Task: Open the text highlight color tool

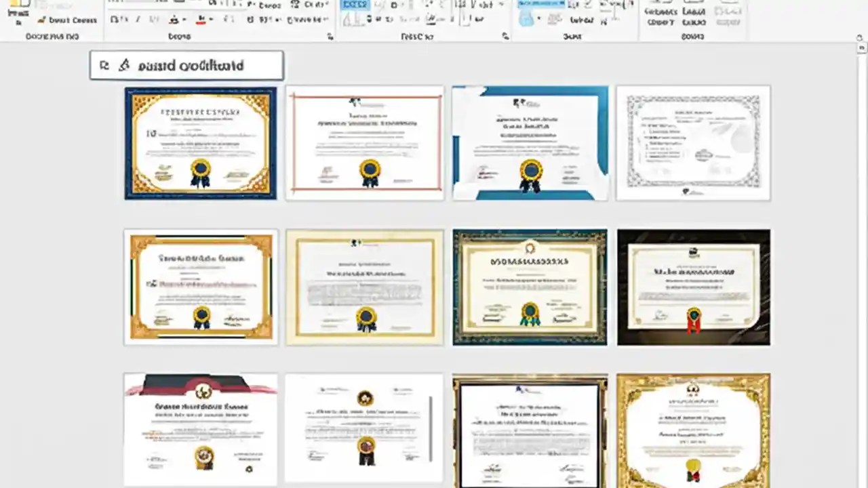Action: point(174,19)
